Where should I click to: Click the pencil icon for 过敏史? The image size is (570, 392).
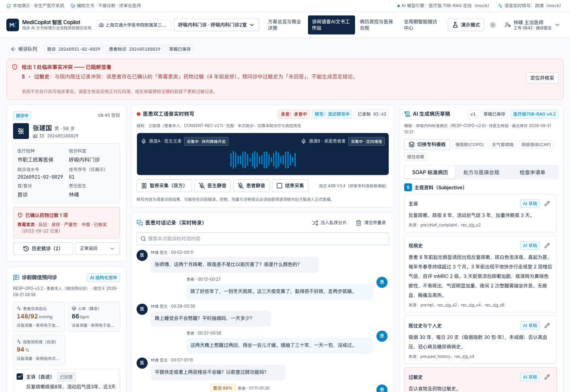coord(547,377)
